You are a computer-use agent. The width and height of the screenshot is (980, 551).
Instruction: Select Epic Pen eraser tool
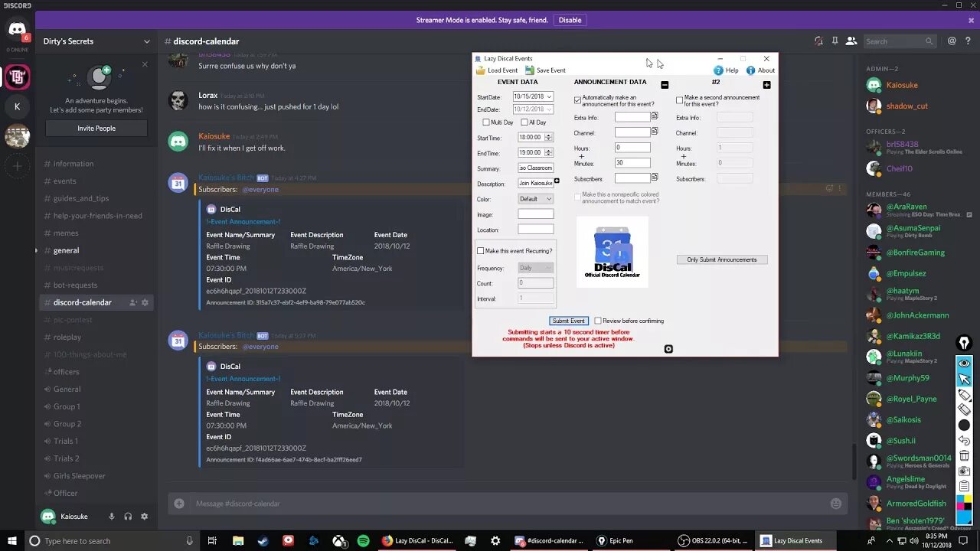[x=965, y=409]
